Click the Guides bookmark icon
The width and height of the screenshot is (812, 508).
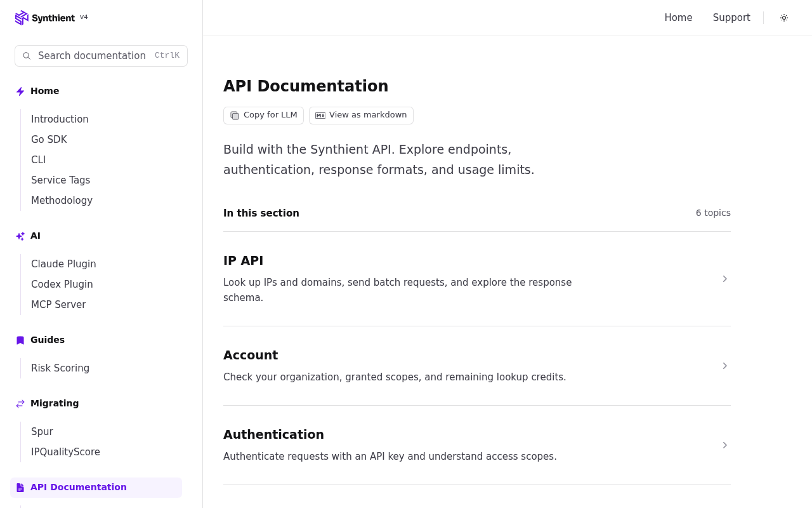coord(20,340)
